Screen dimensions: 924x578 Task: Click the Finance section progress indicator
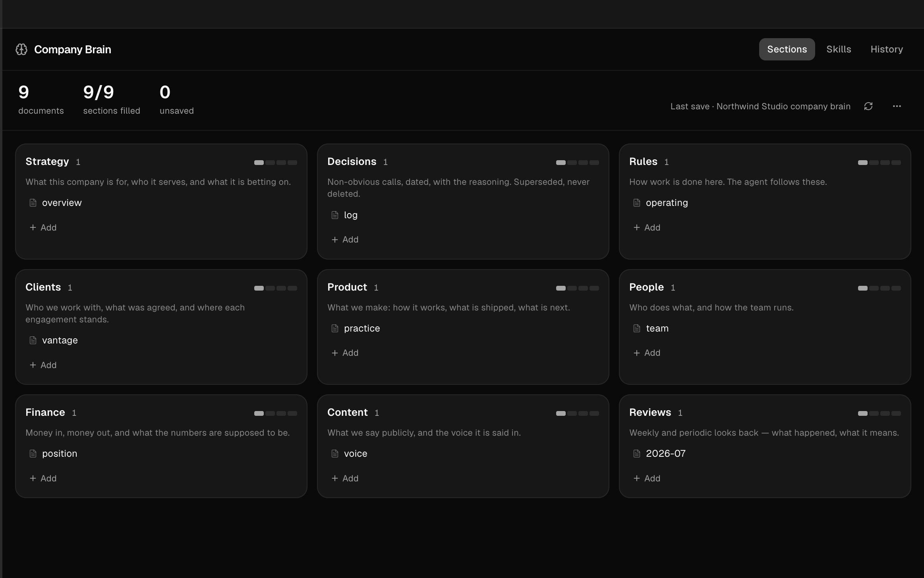pyautogui.click(x=276, y=413)
